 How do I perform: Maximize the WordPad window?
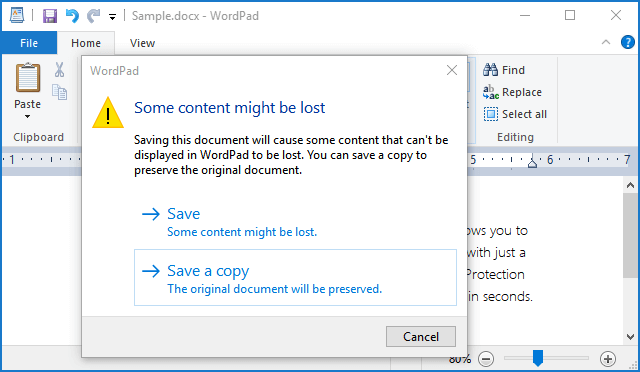point(570,16)
